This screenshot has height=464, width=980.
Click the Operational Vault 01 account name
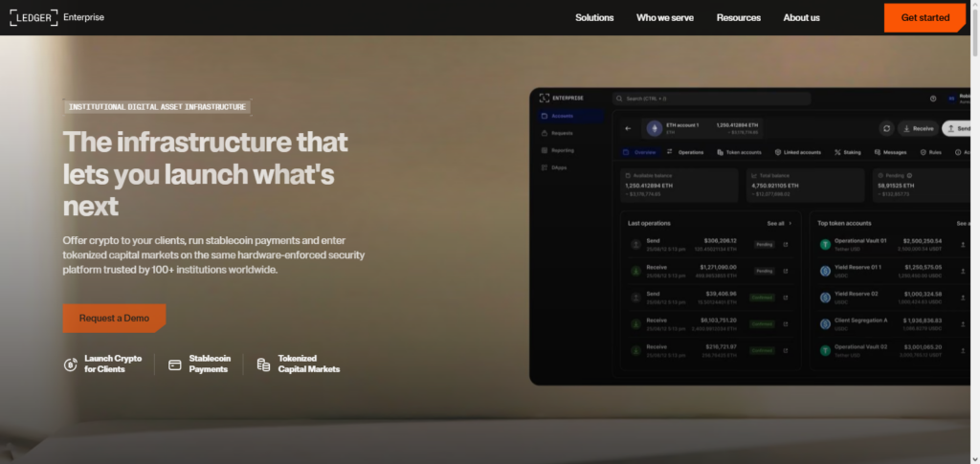(860, 241)
